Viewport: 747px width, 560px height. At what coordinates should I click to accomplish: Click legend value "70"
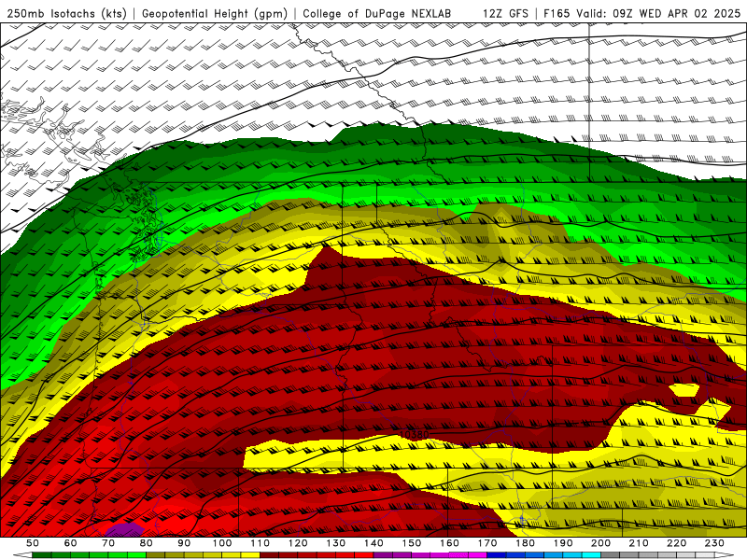point(108,543)
